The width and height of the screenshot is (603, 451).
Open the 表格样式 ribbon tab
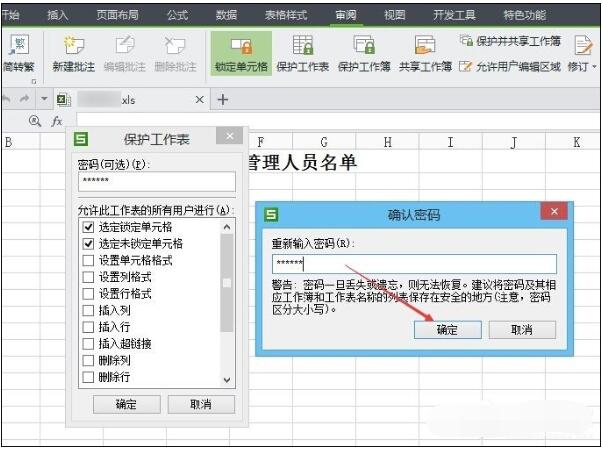click(286, 15)
